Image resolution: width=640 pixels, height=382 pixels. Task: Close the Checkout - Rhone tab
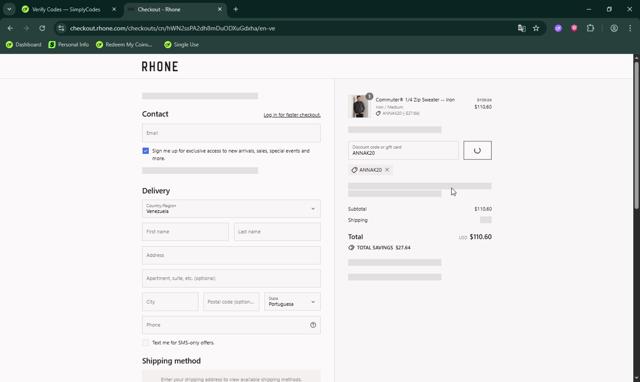click(x=220, y=9)
